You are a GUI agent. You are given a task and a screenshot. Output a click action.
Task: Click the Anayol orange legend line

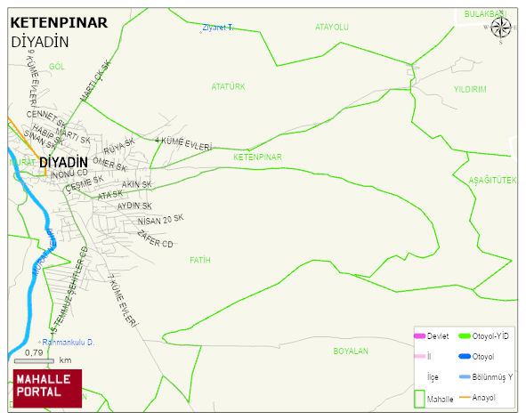point(465,397)
